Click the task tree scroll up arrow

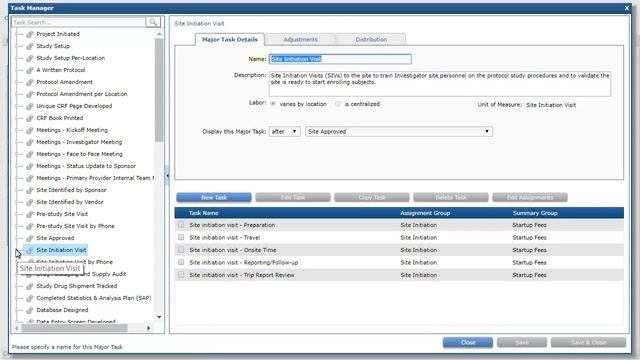(x=159, y=34)
